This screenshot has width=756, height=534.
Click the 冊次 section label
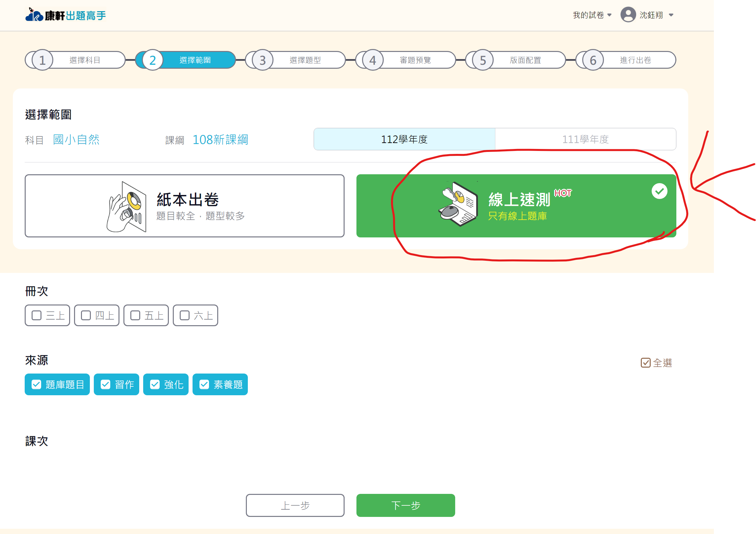[37, 291]
